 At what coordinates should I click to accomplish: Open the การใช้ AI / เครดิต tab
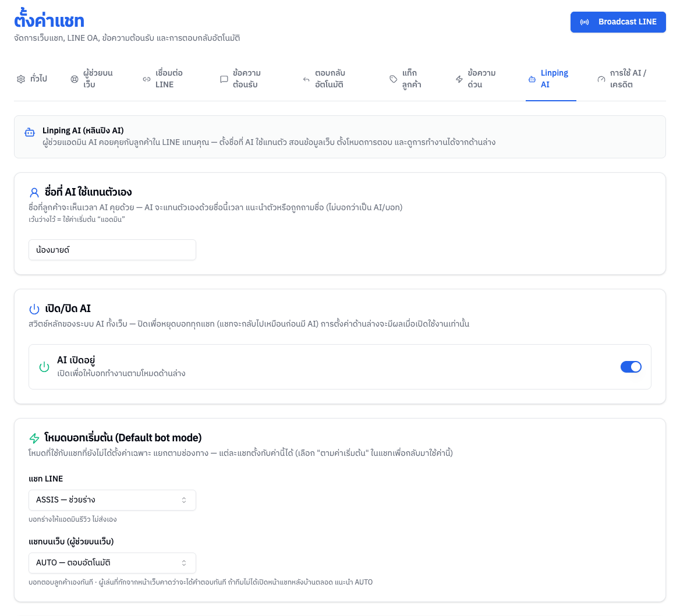click(623, 79)
